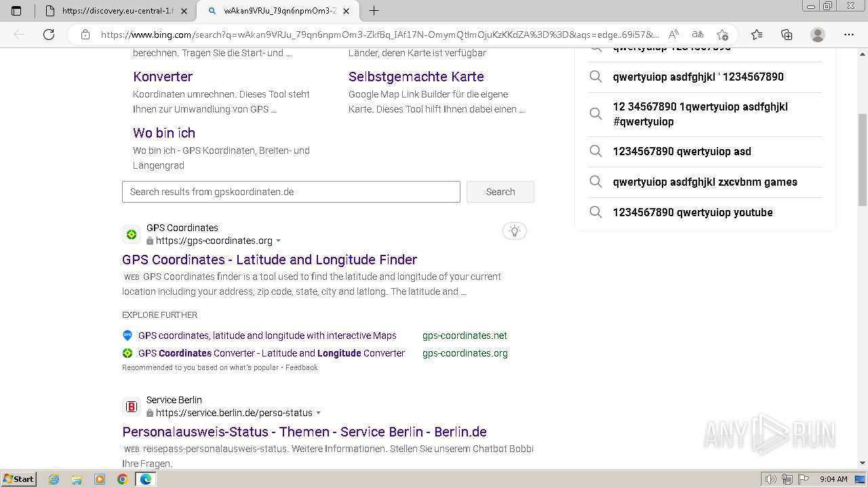Open the Windows Start menu
This screenshot has height=488, width=868.
[19, 479]
